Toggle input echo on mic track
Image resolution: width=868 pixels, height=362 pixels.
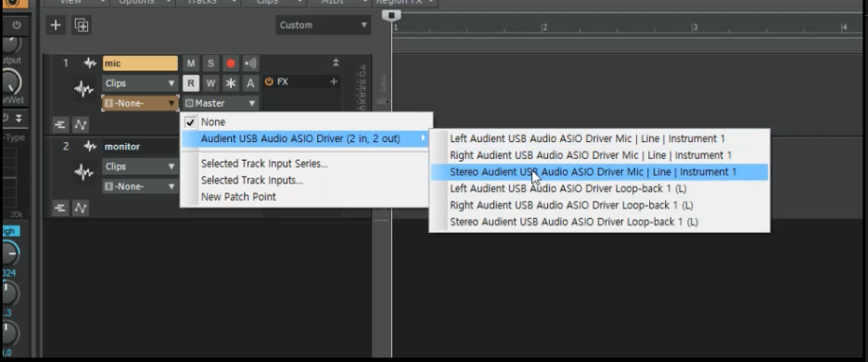250,63
